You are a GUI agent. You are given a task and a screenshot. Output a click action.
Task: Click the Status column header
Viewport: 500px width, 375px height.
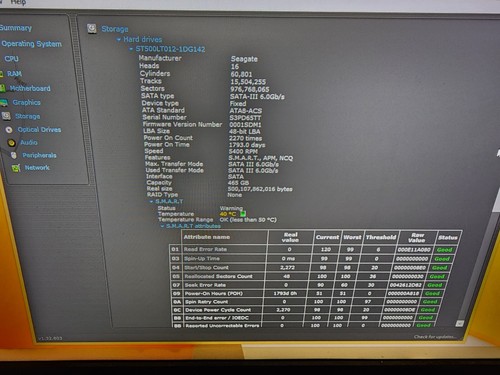tap(448, 238)
